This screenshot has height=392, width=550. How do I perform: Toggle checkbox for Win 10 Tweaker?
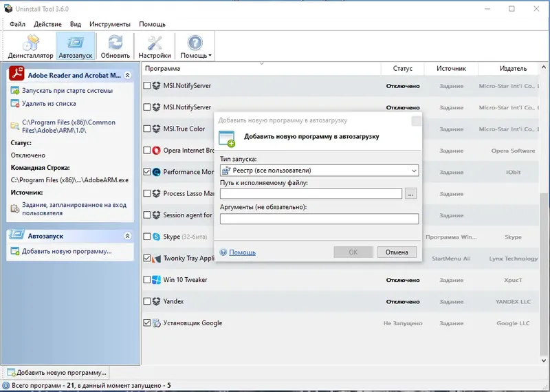pyautogui.click(x=147, y=280)
